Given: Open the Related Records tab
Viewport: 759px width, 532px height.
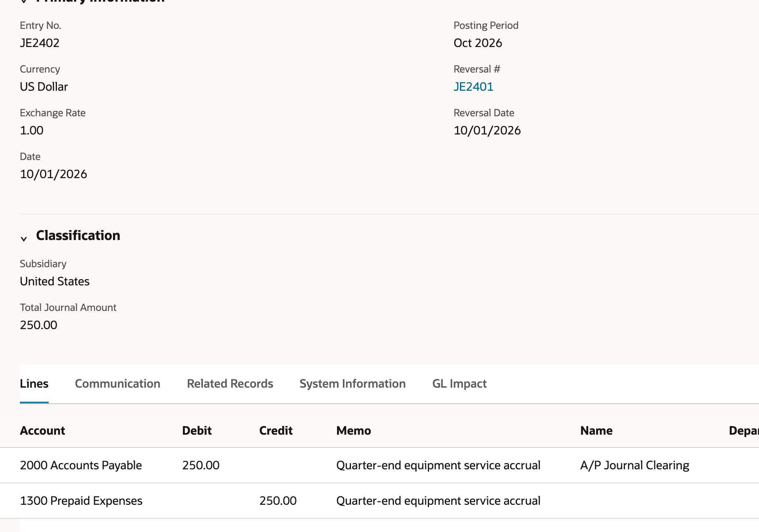Looking at the screenshot, I should pyautogui.click(x=230, y=384).
